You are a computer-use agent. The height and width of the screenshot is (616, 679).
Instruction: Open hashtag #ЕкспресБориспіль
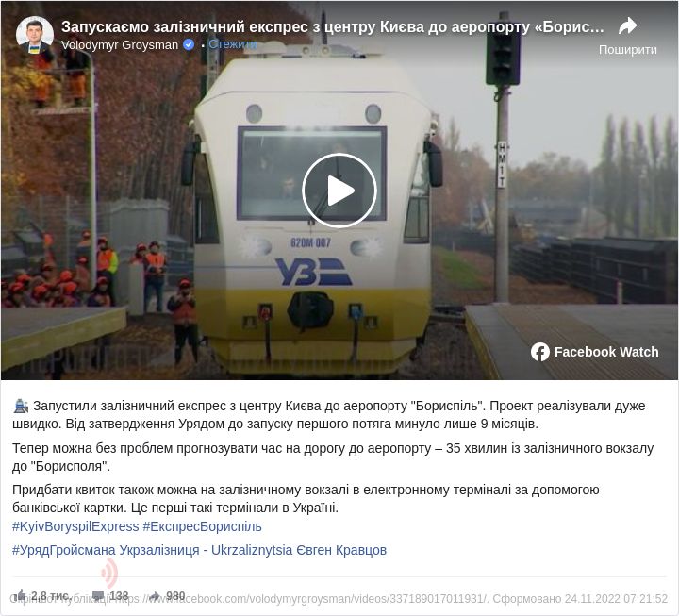(x=202, y=526)
